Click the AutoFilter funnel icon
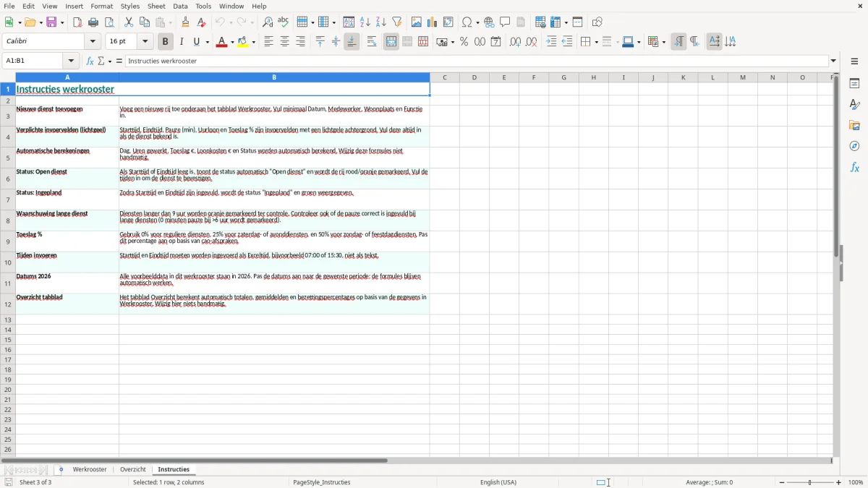 (x=397, y=22)
